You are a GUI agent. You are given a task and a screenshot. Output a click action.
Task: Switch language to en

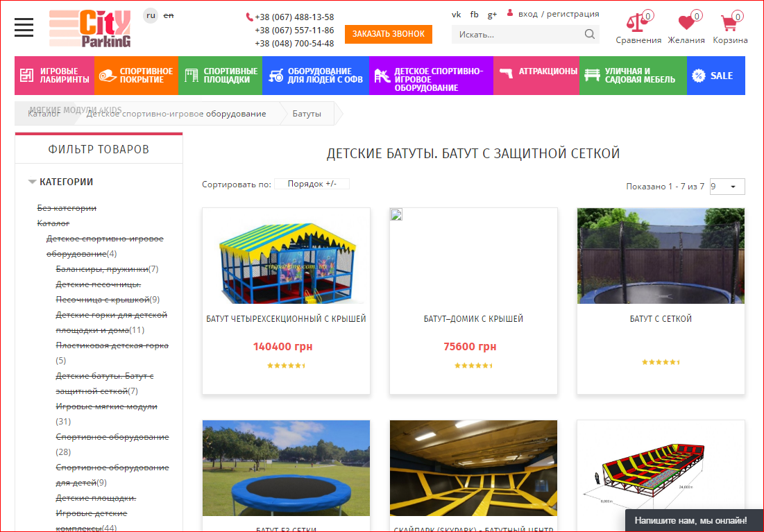169,15
